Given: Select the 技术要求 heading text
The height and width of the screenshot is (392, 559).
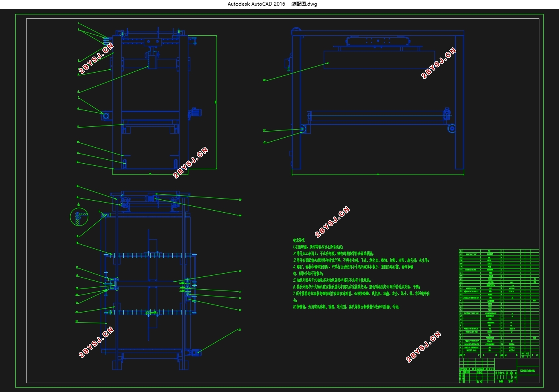Looking at the screenshot, I should click(299, 240).
